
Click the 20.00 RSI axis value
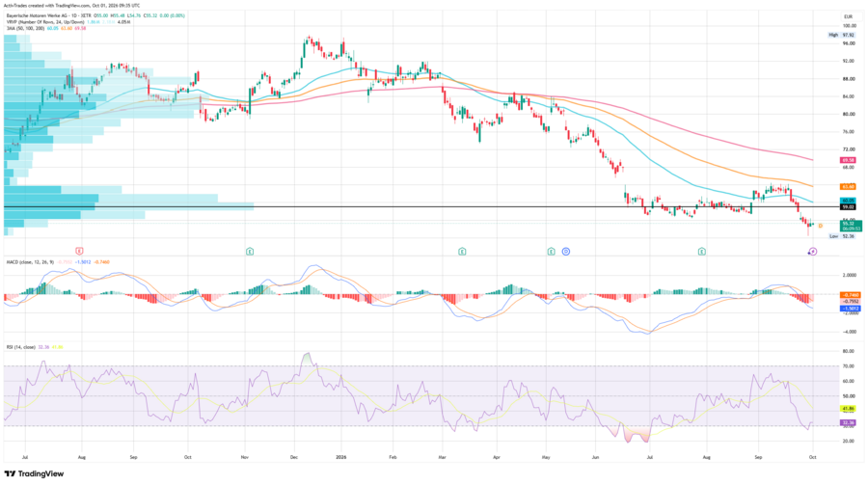pos(849,441)
